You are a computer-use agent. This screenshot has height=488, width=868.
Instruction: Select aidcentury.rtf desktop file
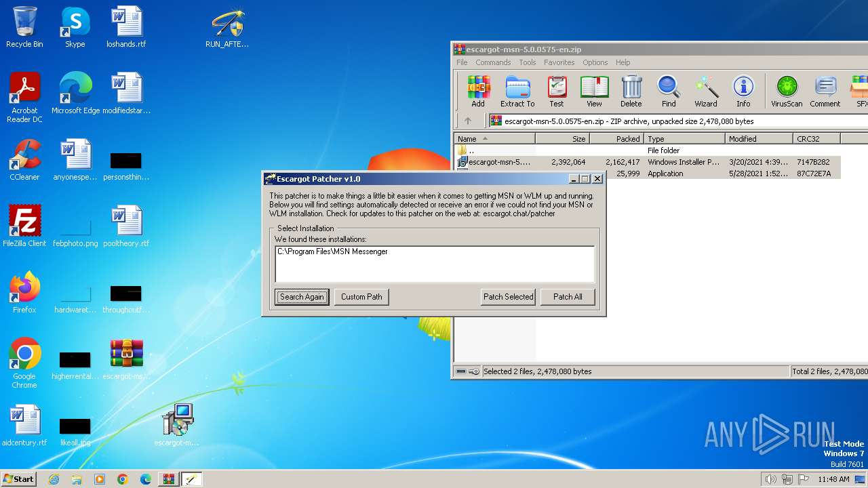(x=24, y=426)
